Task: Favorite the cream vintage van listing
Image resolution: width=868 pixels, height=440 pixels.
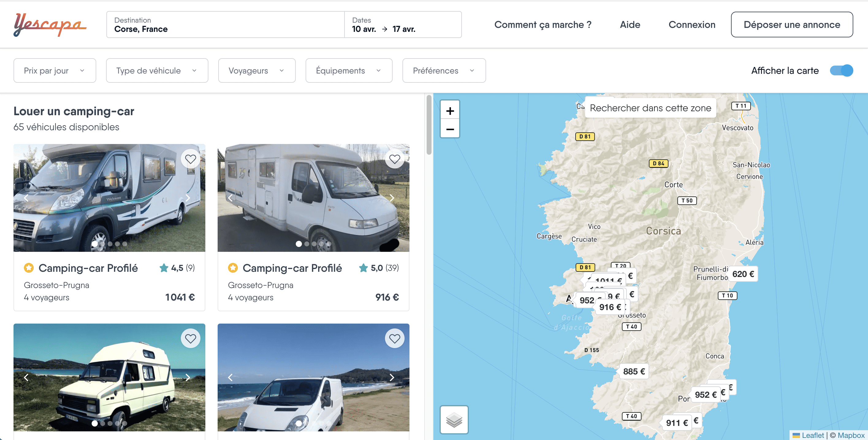Action: (190, 338)
